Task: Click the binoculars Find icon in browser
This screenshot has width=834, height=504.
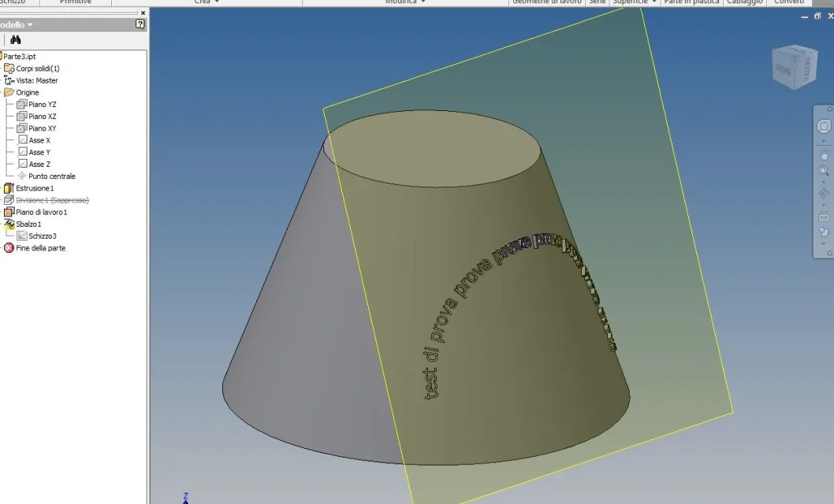Action: [x=16, y=40]
